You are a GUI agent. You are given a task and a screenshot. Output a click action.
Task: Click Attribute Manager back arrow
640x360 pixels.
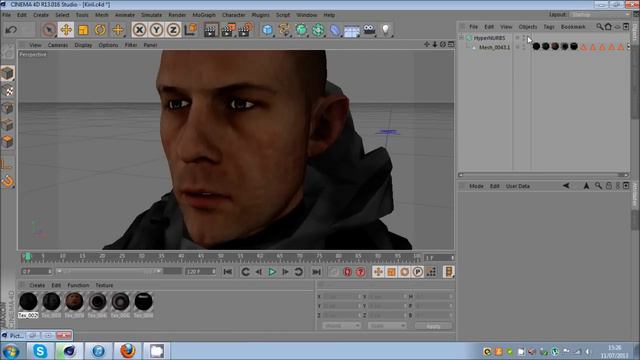tap(566, 186)
